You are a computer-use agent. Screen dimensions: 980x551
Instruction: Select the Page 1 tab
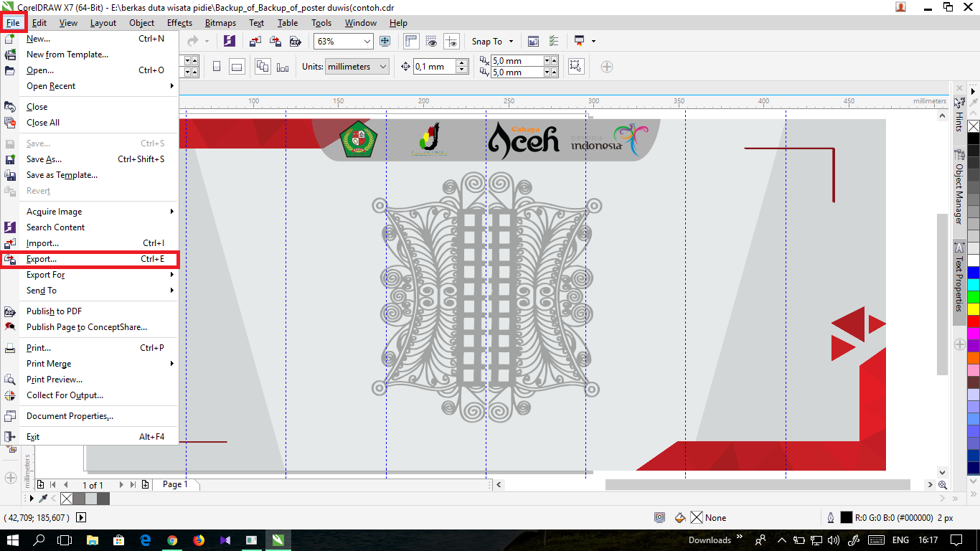[x=175, y=485]
